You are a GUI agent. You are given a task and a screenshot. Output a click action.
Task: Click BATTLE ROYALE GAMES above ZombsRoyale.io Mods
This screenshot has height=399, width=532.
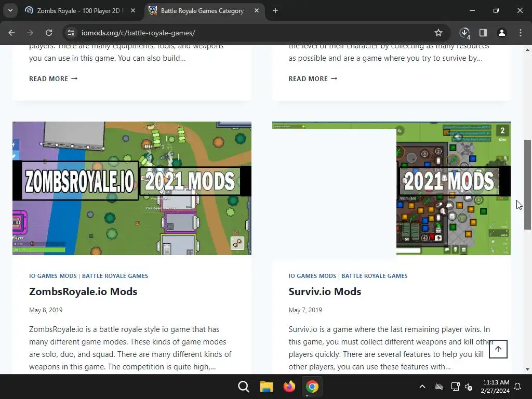coord(115,276)
